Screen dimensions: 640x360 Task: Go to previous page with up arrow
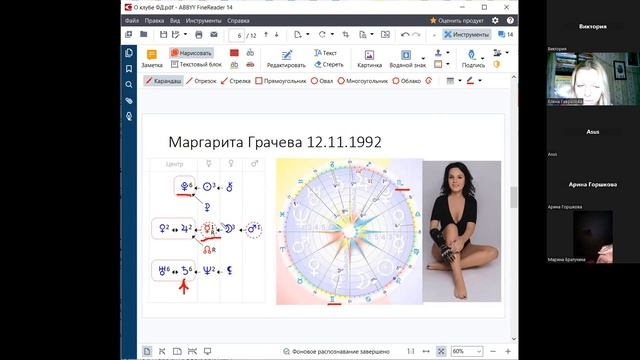pyautogui.click(x=266, y=35)
